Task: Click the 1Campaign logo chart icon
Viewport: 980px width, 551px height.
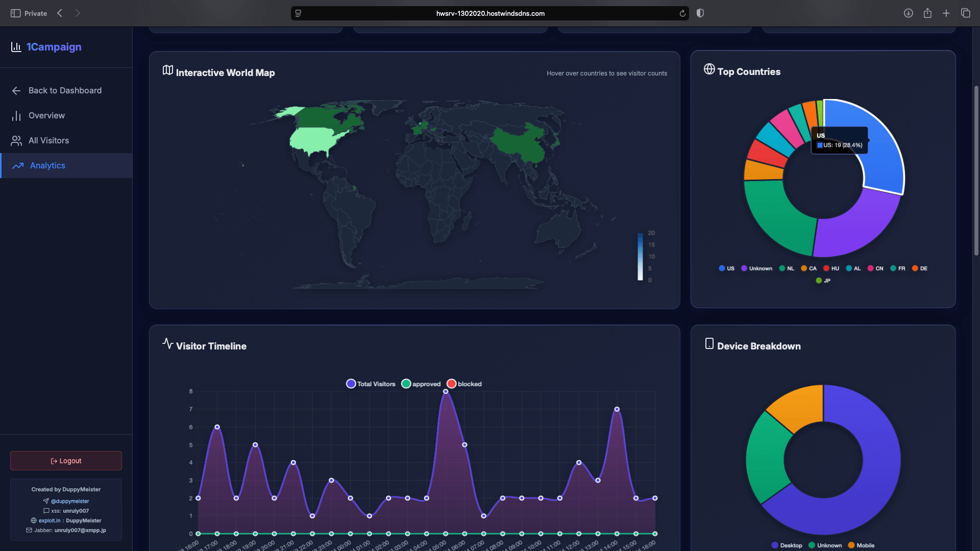Action: [x=16, y=47]
